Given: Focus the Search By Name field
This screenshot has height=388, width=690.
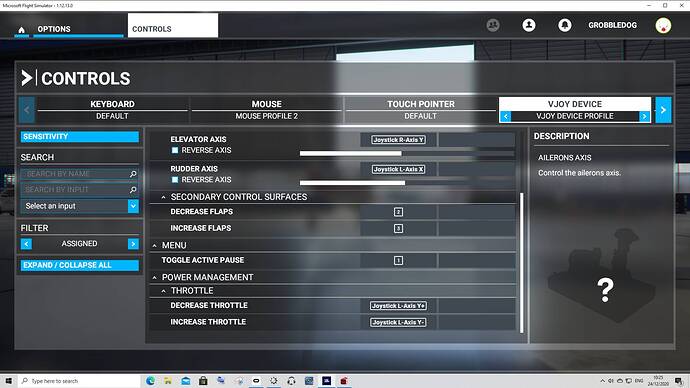Looking at the screenshot, I should point(80,174).
